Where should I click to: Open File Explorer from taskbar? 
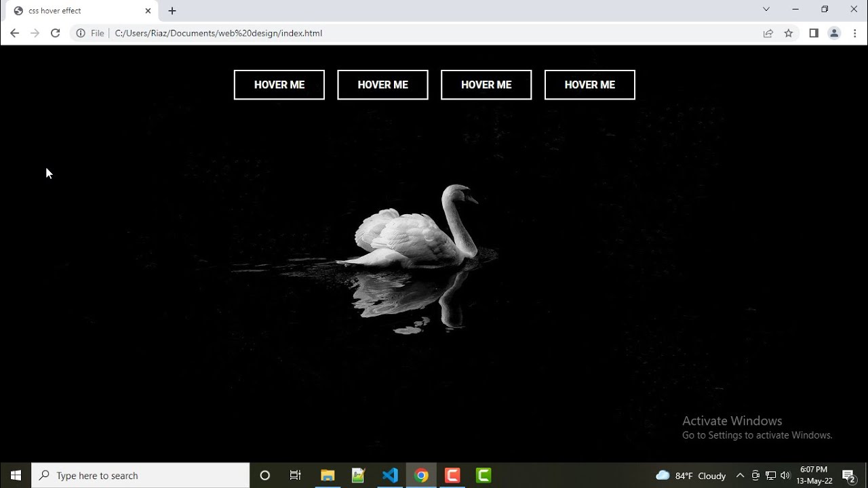tap(328, 475)
